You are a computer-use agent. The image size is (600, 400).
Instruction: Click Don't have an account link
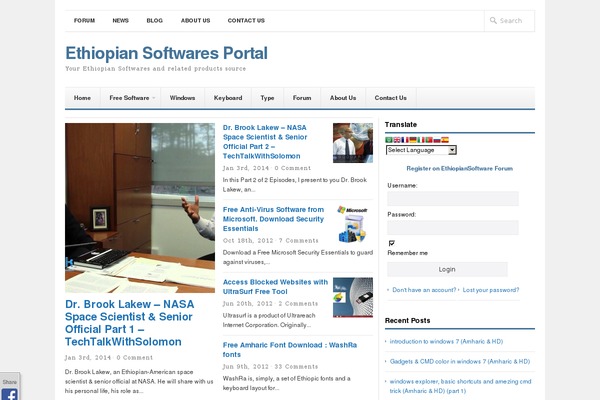point(424,290)
